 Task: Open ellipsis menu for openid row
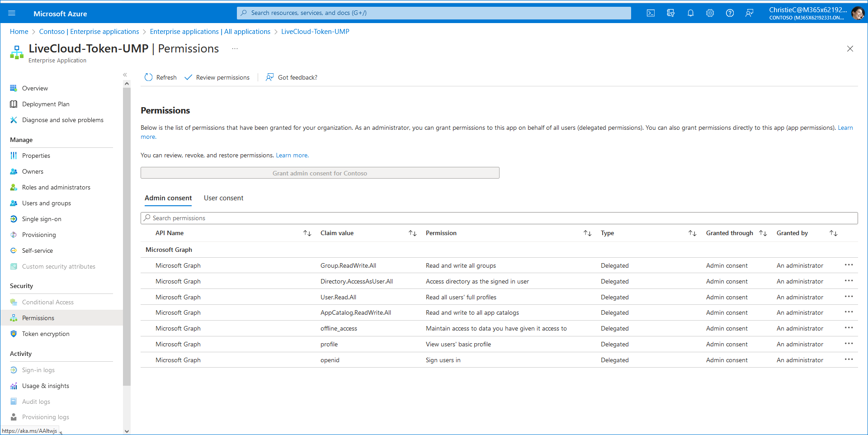(849, 359)
